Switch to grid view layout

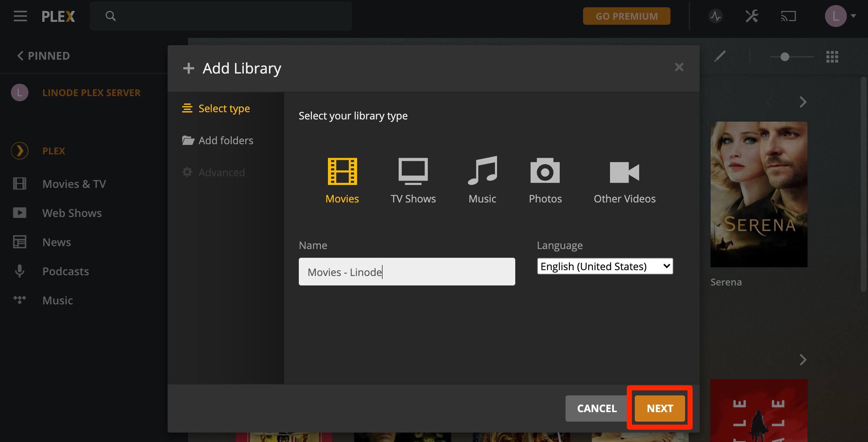(833, 57)
